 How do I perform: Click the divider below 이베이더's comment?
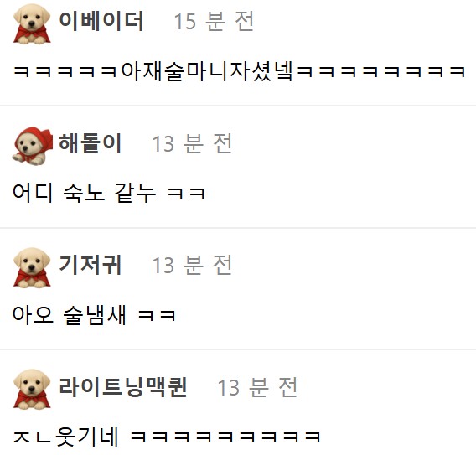click(238, 106)
